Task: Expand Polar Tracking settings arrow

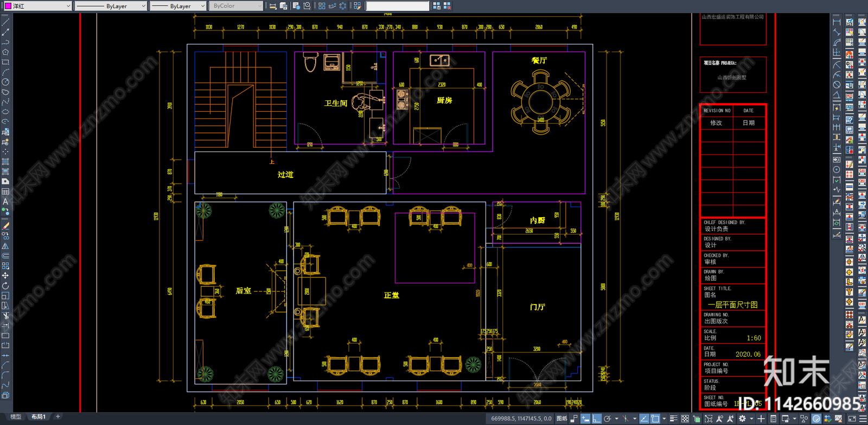Action: click(617, 418)
